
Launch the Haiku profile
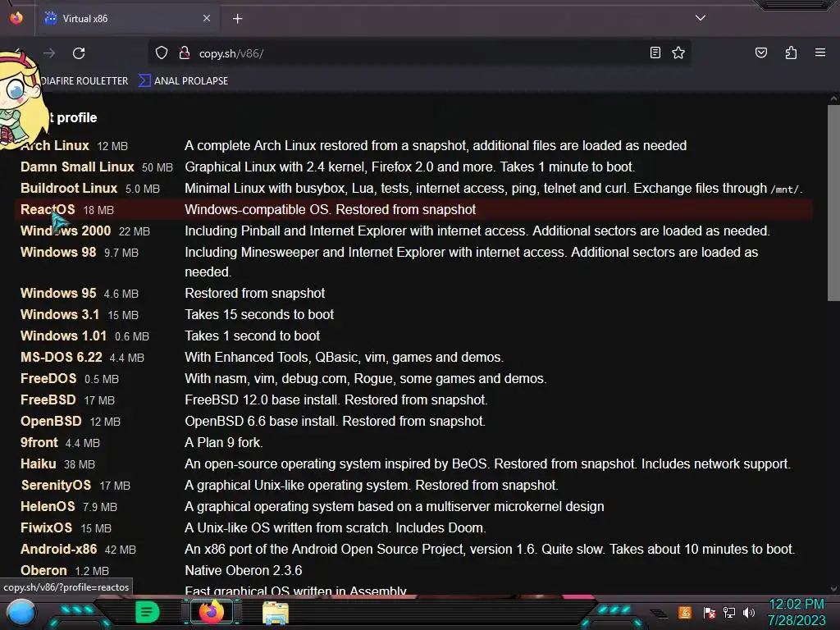pyautogui.click(x=38, y=464)
